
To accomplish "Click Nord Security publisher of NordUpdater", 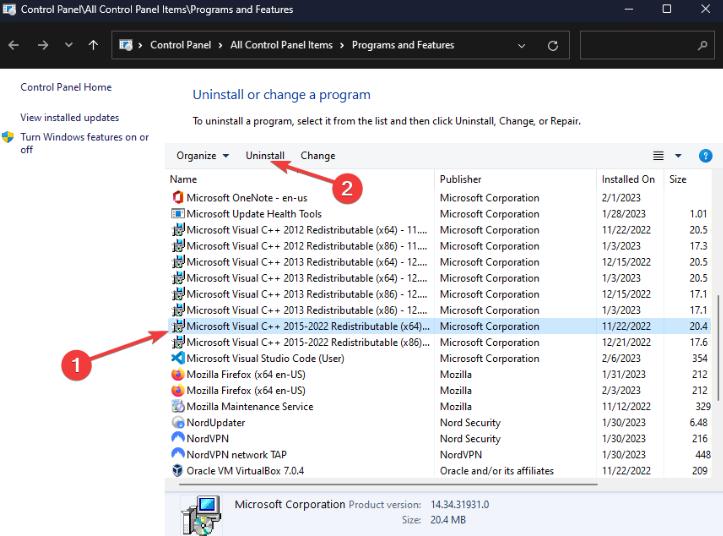I will [x=470, y=423].
